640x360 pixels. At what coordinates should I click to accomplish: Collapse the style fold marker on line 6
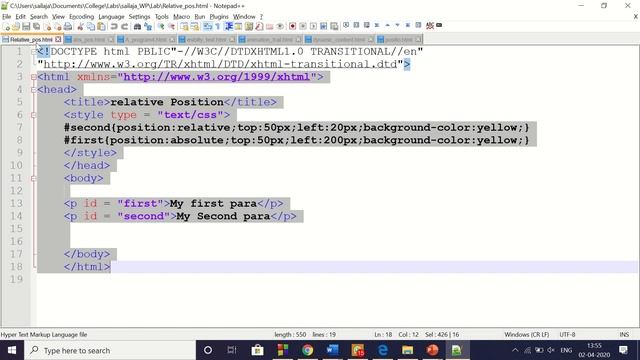[x=34, y=115]
